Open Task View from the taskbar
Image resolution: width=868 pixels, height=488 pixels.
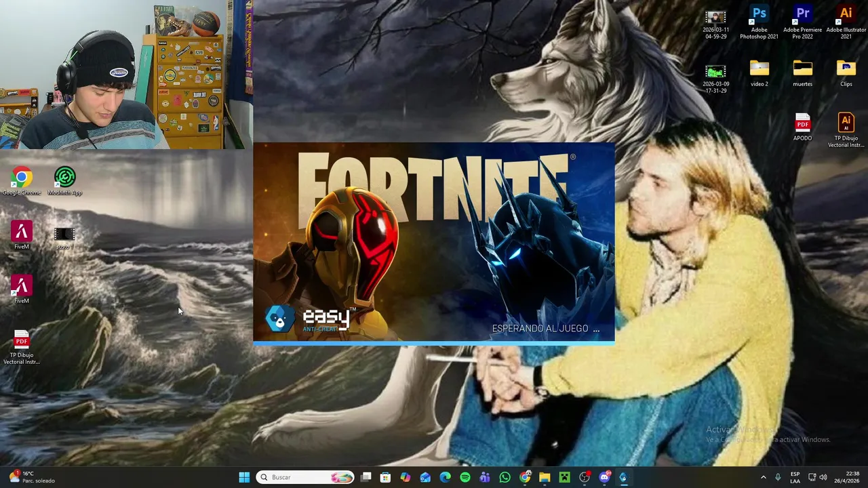coord(366,477)
